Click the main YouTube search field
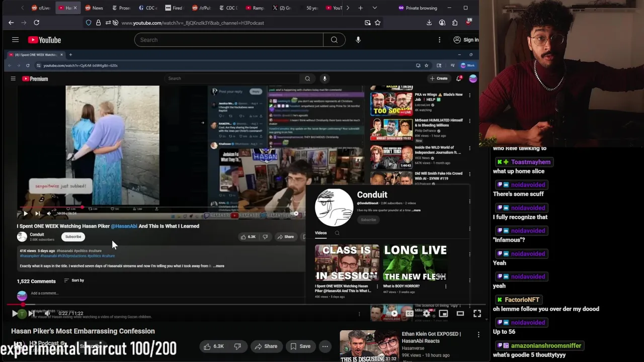The image size is (644, 362). pyautogui.click(x=229, y=40)
